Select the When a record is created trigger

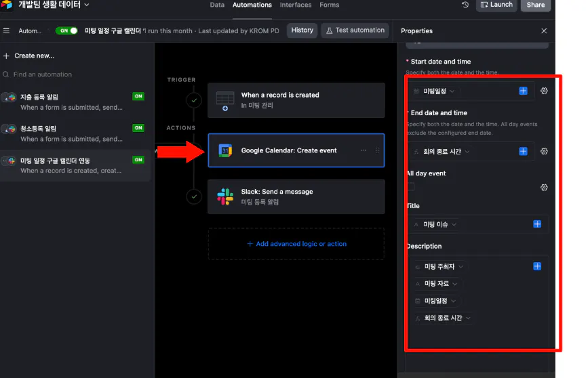tap(296, 100)
